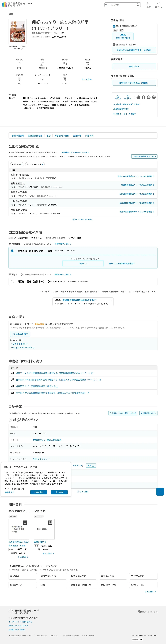Screen dimensions: 166x644
Task: Accept cookies with 全て同意
Action: point(59,492)
